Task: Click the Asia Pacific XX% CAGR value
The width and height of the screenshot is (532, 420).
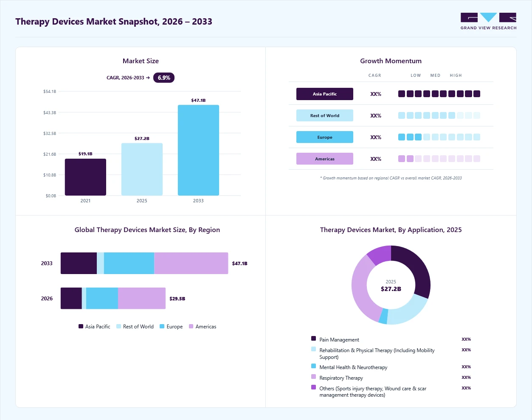Action: pos(376,94)
